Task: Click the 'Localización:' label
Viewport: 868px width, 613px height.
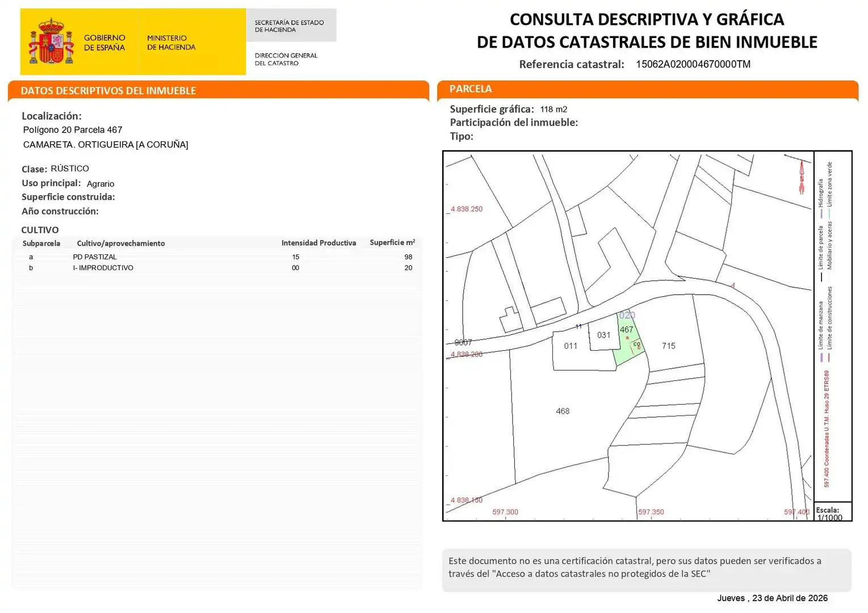Action: click(x=52, y=116)
